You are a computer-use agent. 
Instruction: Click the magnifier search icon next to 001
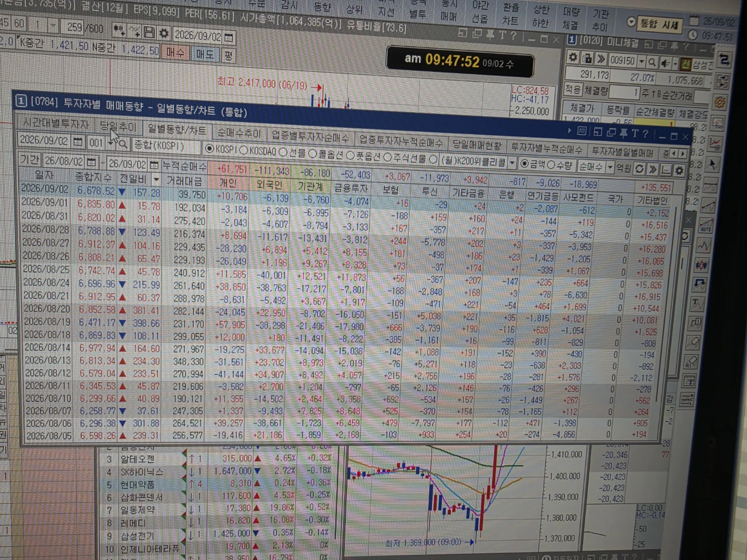(122, 144)
